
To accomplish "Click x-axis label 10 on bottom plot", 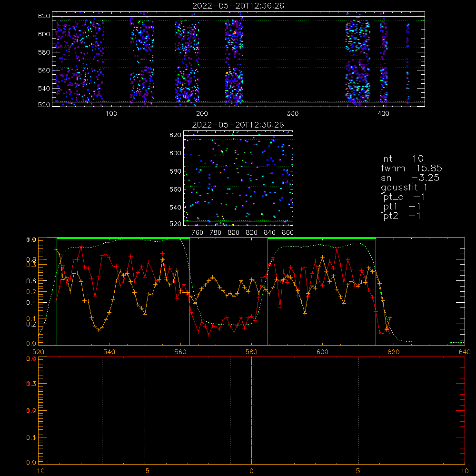I will tap(465, 471).
